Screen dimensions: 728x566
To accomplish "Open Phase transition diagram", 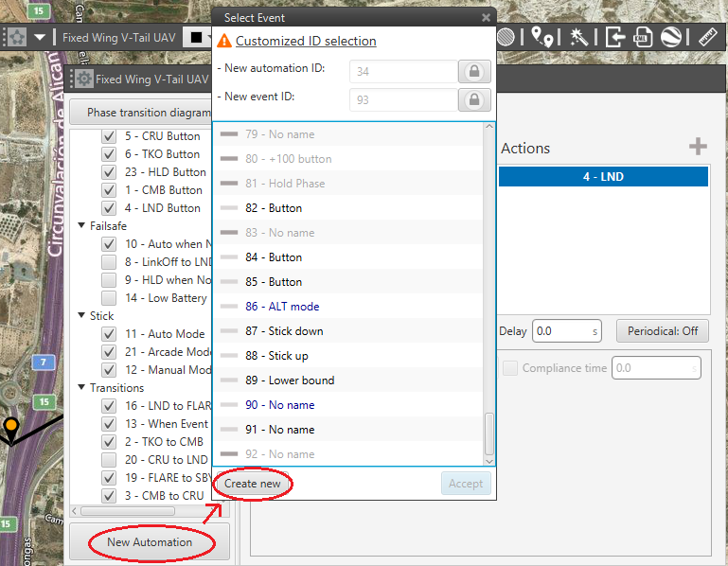I will click(141, 113).
